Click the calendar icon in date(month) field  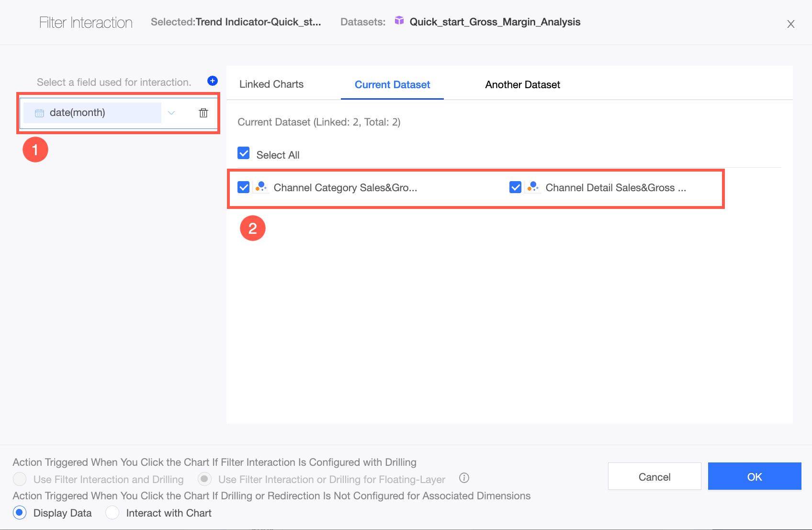coord(40,113)
